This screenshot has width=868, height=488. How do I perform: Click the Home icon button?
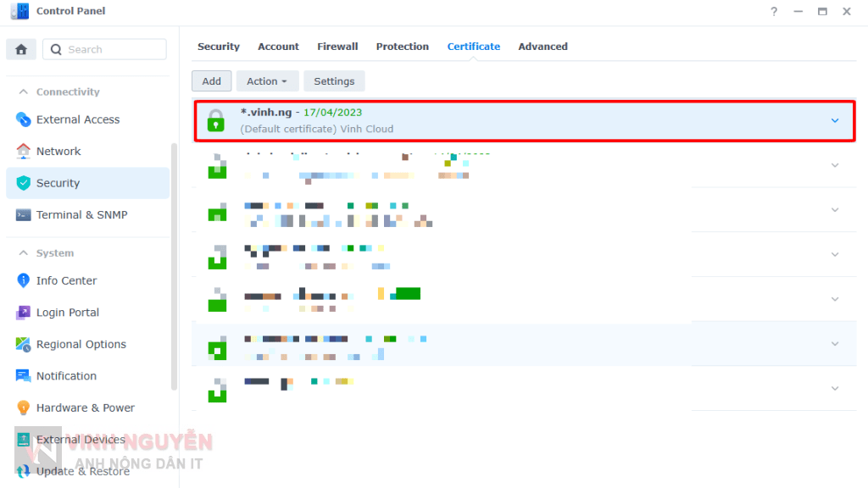[21, 49]
